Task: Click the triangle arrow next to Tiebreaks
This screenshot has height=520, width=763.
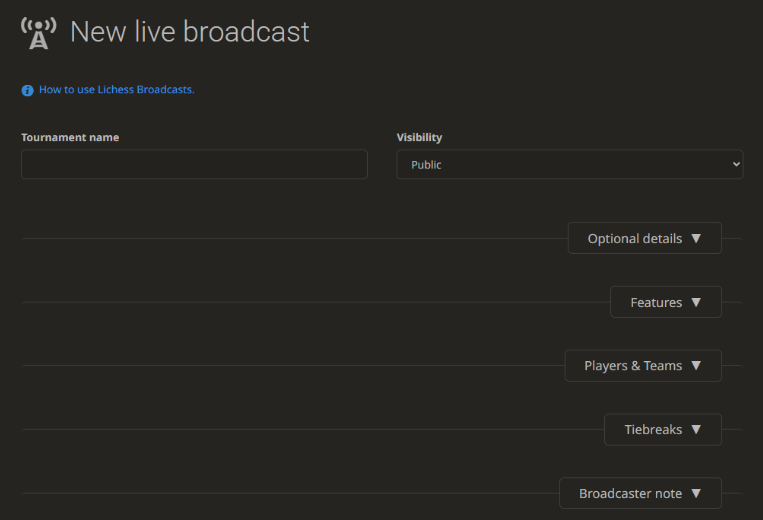Action: (x=696, y=430)
